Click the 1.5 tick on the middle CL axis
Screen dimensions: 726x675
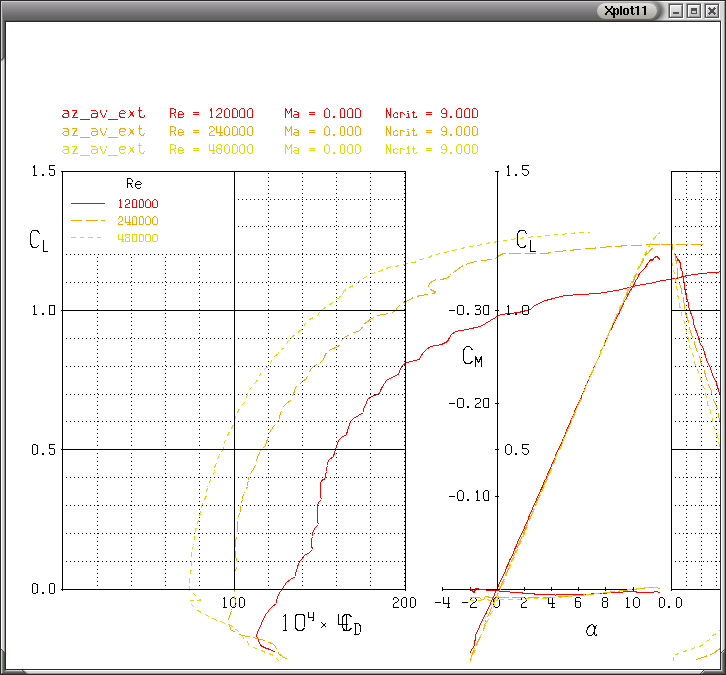click(517, 171)
